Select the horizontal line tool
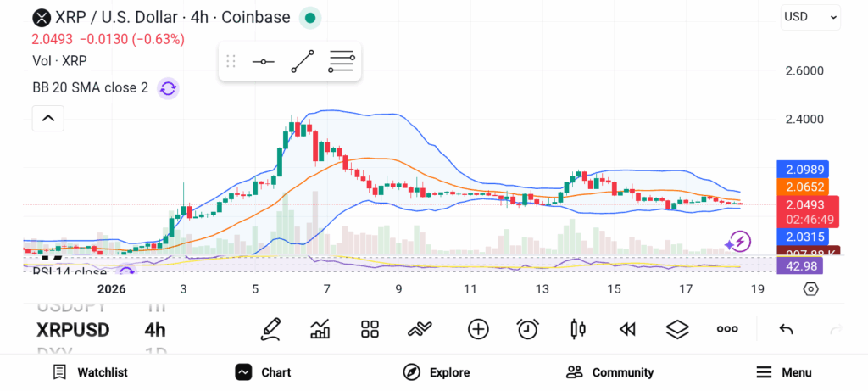 [263, 62]
